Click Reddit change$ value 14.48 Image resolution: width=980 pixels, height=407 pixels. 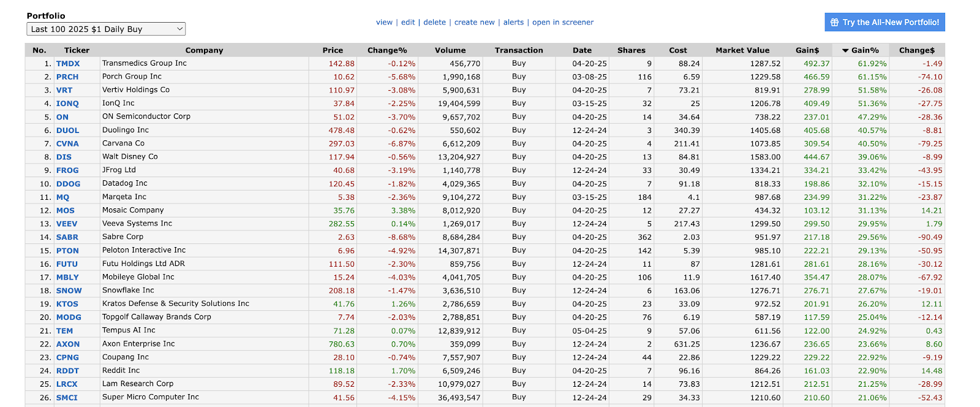click(x=932, y=371)
